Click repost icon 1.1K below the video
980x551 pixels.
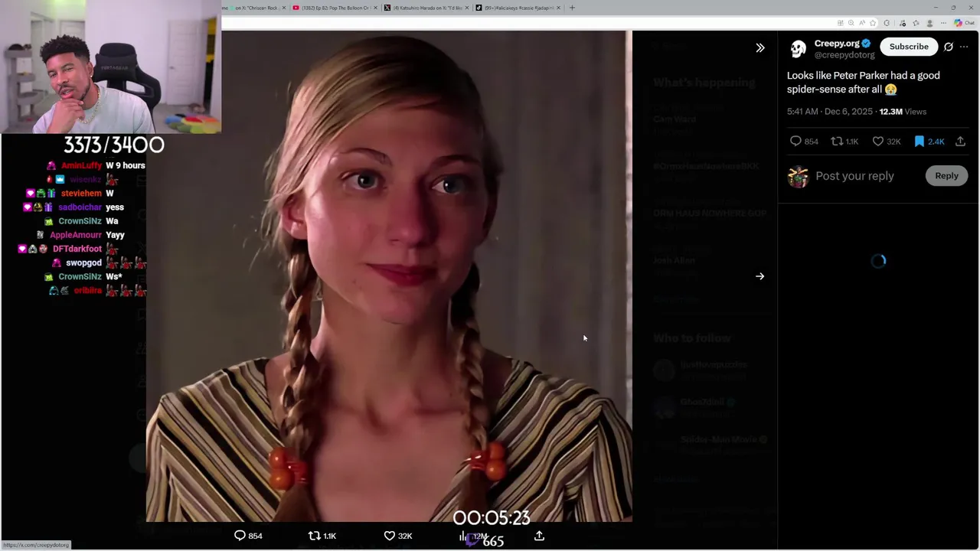point(322,536)
